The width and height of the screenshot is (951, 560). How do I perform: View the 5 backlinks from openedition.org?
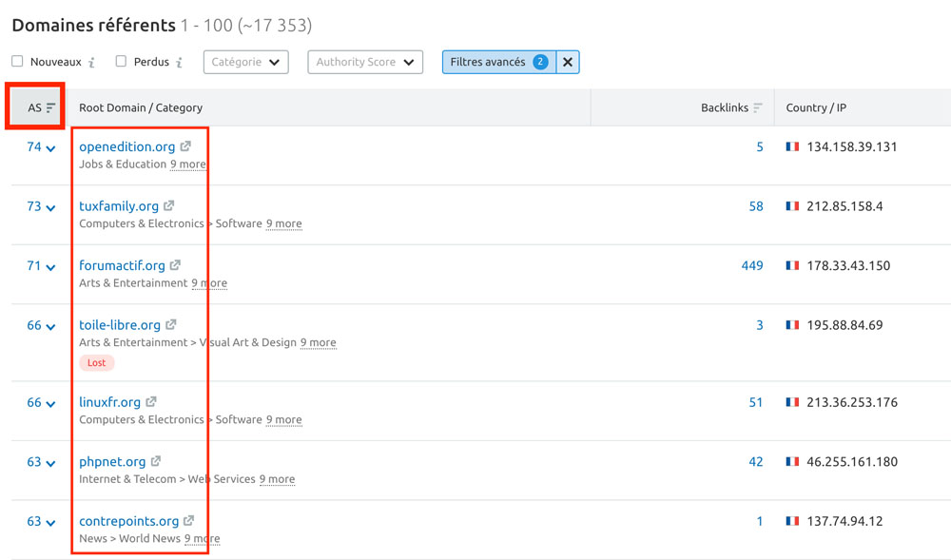759,146
